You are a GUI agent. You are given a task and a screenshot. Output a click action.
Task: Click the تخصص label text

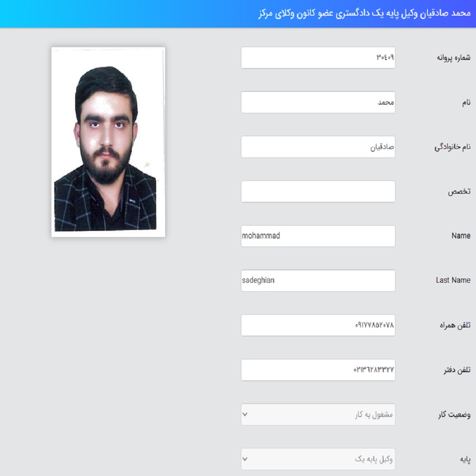coord(459,191)
